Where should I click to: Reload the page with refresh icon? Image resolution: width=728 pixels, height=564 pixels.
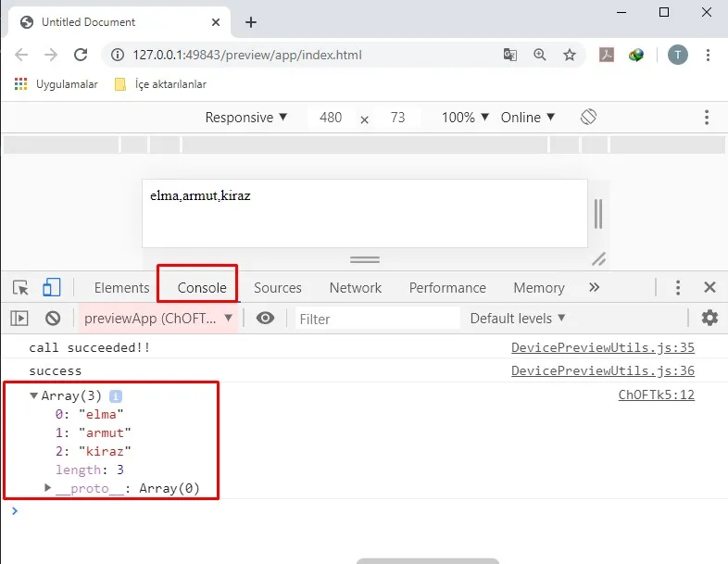click(x=81, y=55)
